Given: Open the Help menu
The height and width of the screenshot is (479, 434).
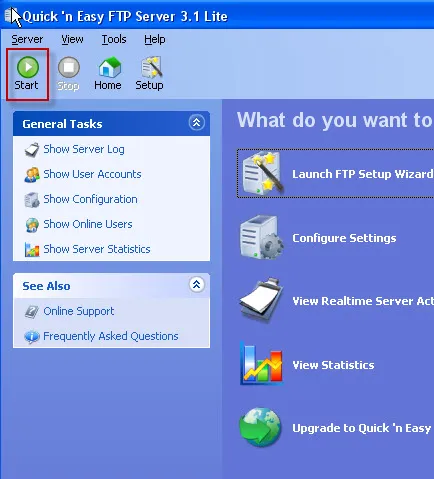Looking at the screenshot, I should click(x=155, y=39).
